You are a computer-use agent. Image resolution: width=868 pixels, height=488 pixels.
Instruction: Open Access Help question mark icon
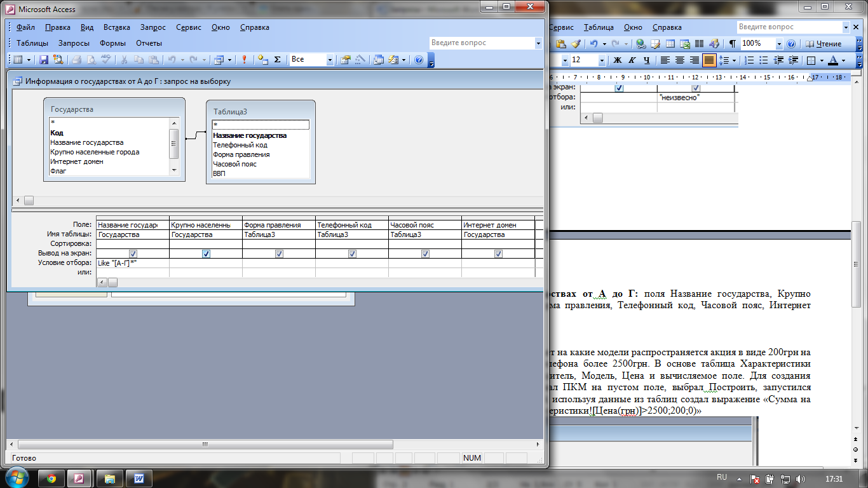pos(419,60)
